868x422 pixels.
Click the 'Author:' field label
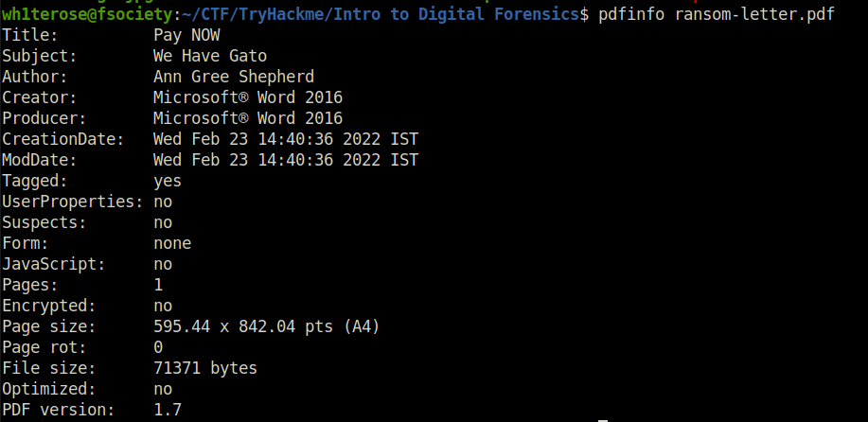(35, 77)
